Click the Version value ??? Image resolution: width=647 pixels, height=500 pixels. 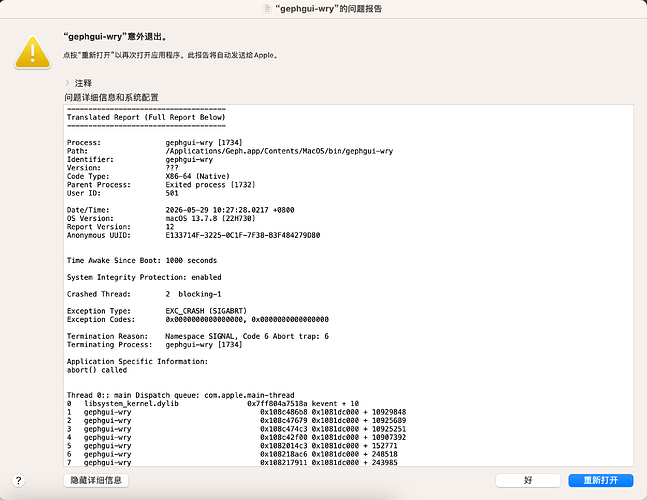tap(172, 168)
